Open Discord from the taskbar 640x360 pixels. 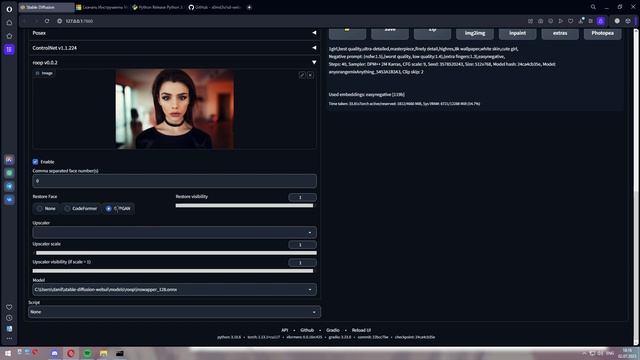[x=54, y=353]
